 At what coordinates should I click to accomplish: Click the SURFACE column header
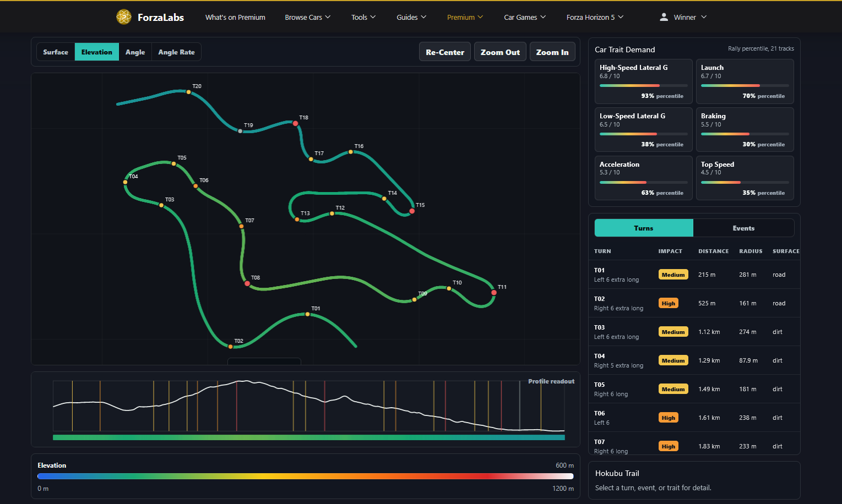click(786, 251)
